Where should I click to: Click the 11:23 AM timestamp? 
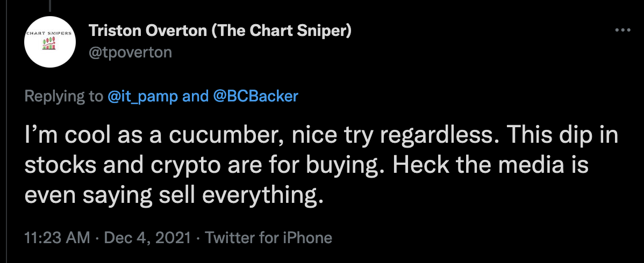[x=57, y=237]
